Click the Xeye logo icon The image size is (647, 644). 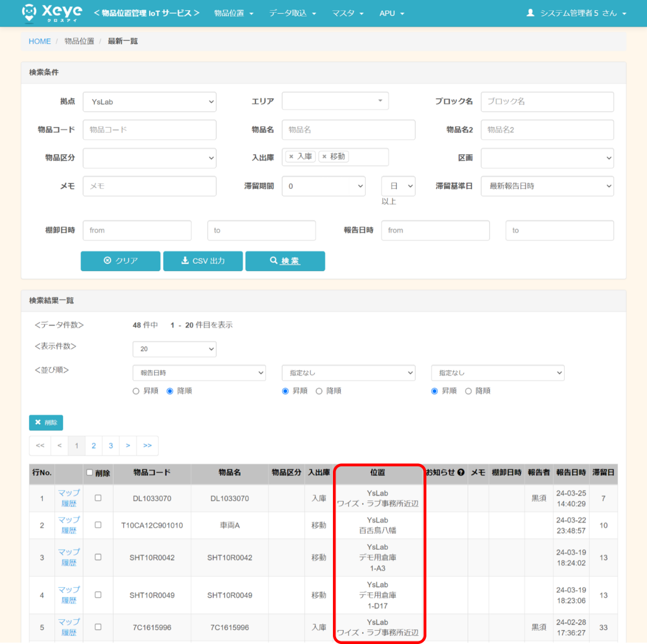tap(29, 13)
